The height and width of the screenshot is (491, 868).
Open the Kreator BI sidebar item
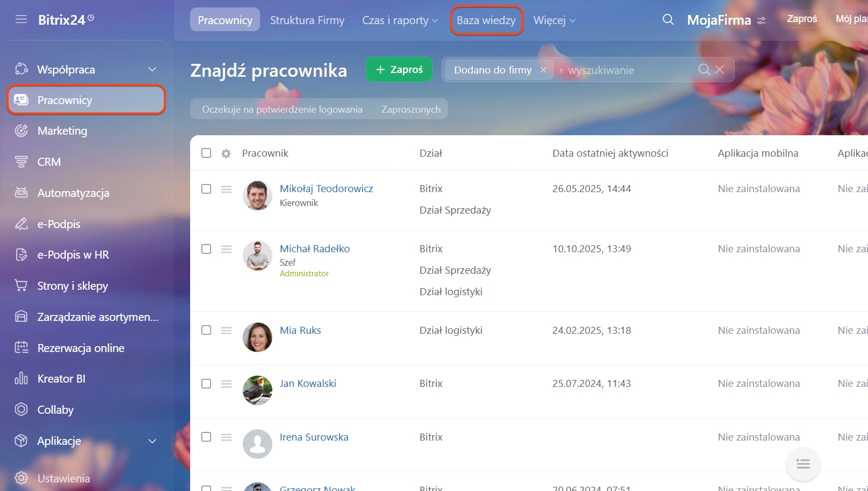pos(61,379)
